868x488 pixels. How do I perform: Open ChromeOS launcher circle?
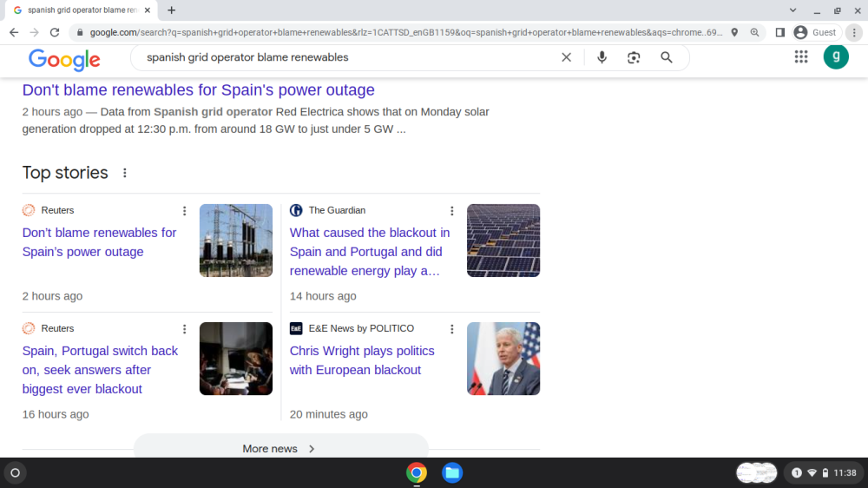click(x=16, y=472)
